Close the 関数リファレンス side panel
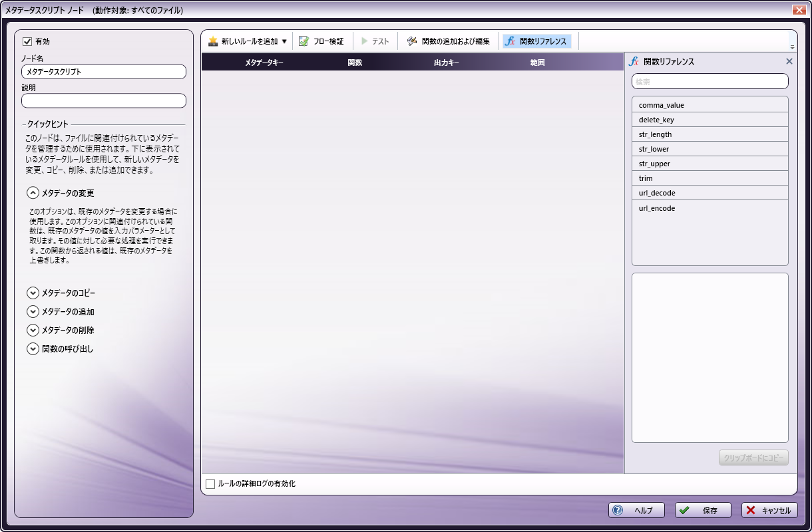 (x=789, y=61)
